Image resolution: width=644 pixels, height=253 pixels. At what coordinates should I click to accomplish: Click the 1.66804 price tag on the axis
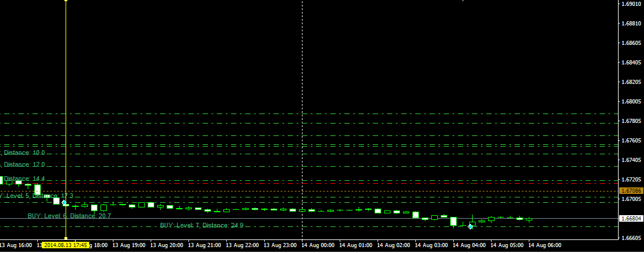pyautogui.click(x=630, y=218)
